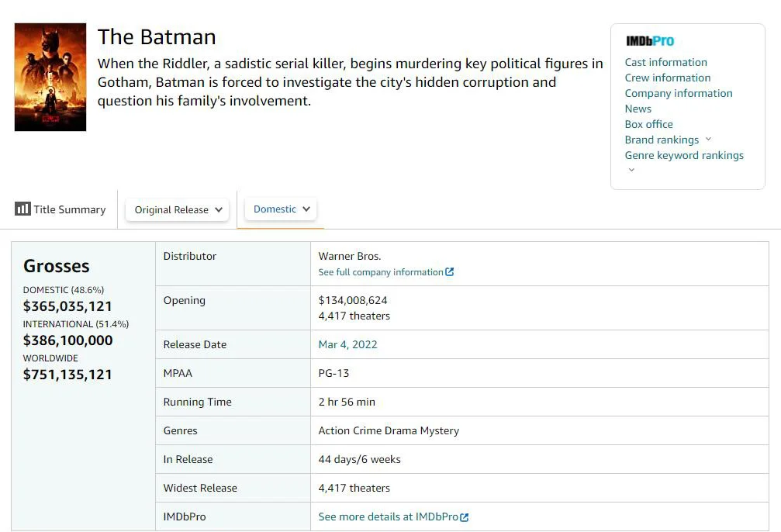Go to Crew information
This screenshot has height=532, width=781.
[667, 78]
